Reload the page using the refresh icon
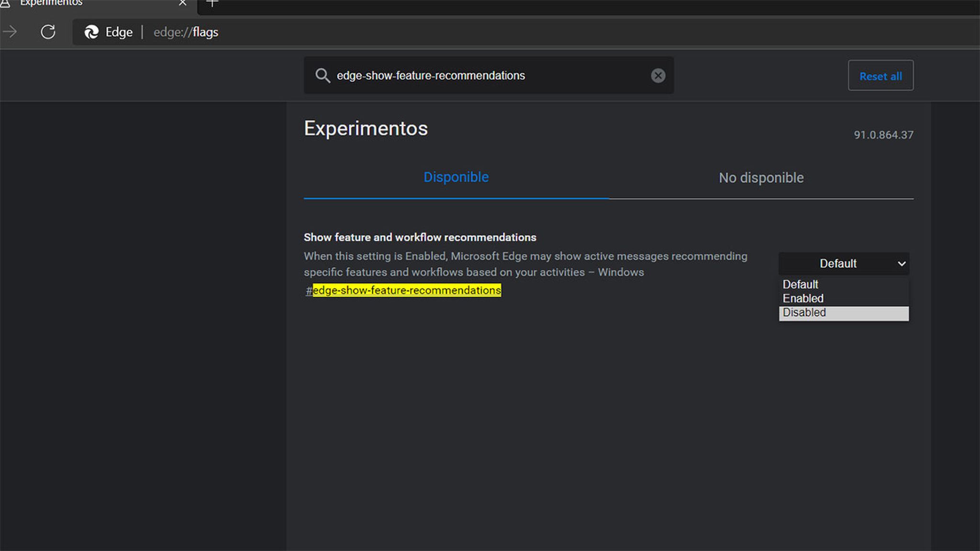The height and width of the screenshot is (551, 980). 47,32
